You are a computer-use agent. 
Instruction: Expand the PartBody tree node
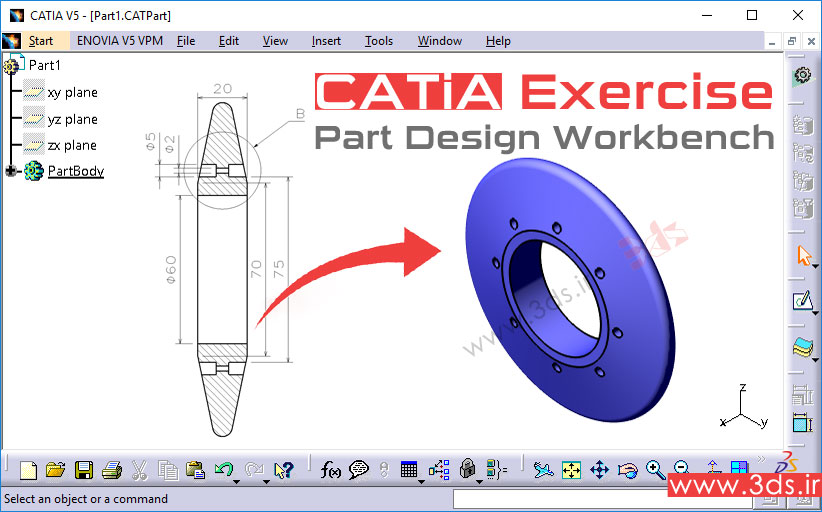(x=10, y=171)
